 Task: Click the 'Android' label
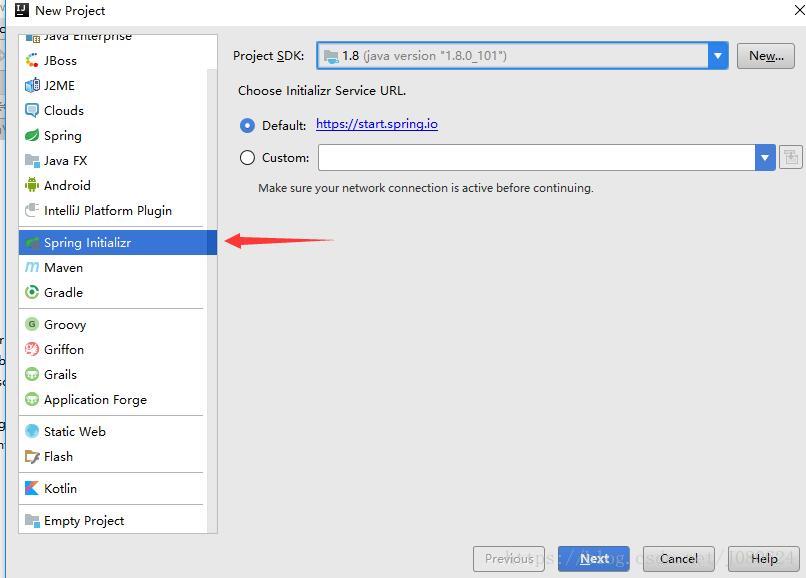click(67, 185)
